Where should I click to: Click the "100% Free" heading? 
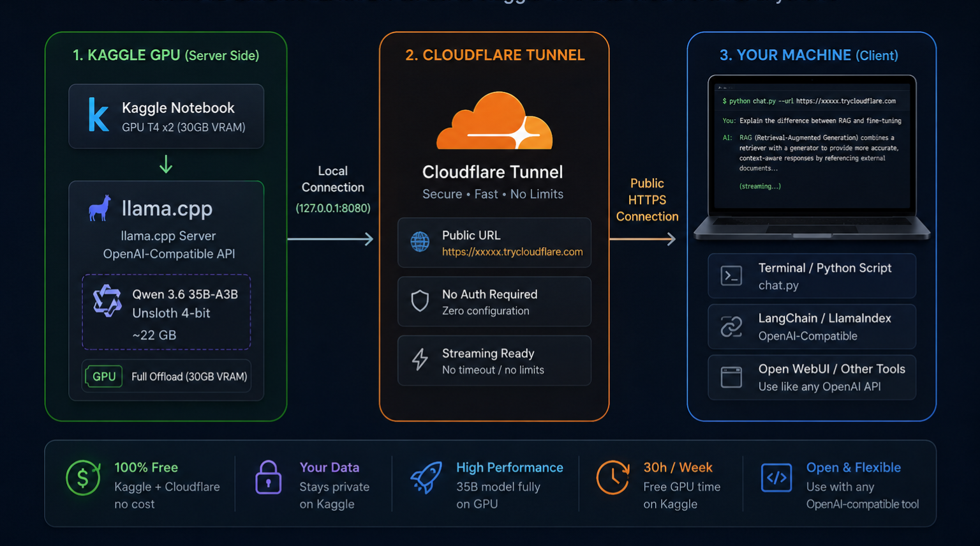pos(146,467)
